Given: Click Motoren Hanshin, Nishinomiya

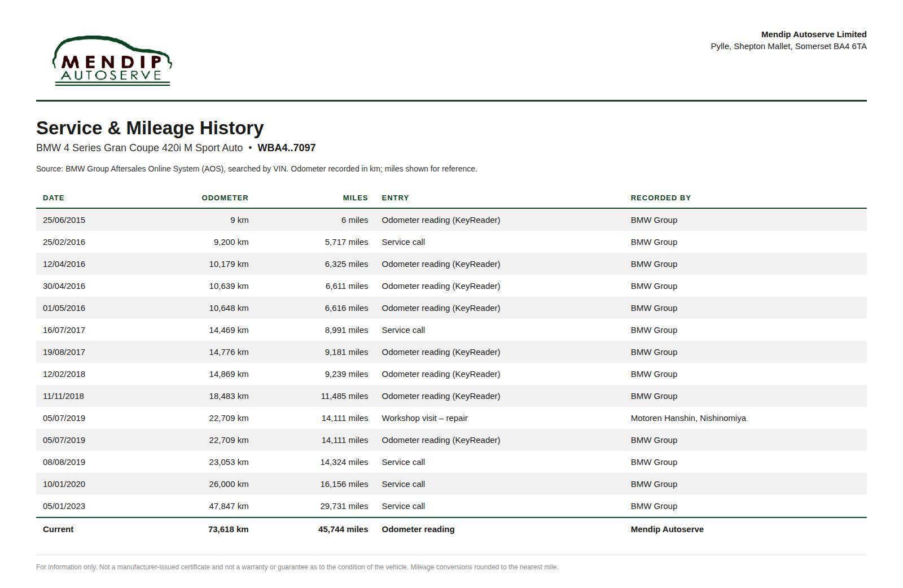Looking at the screenshot, I should pyautogui.click(x=688, y=418).
